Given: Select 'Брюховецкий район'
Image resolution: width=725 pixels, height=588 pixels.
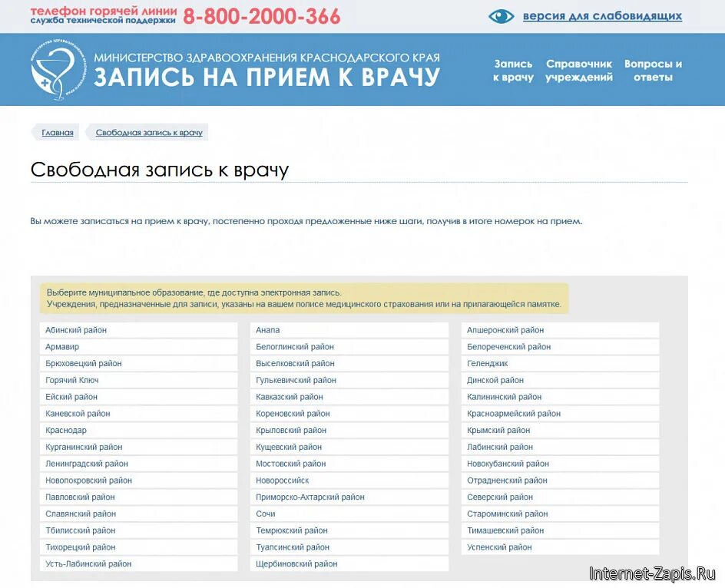Looking at the screenshot, I should tap(139, 363).
